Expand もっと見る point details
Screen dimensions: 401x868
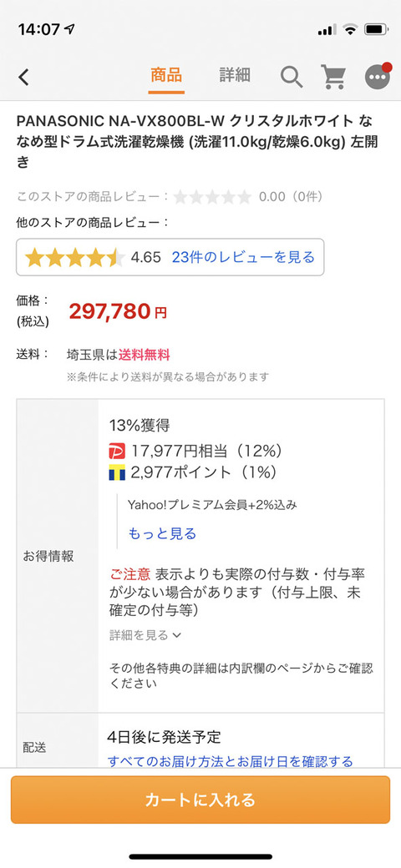(162, 533)
